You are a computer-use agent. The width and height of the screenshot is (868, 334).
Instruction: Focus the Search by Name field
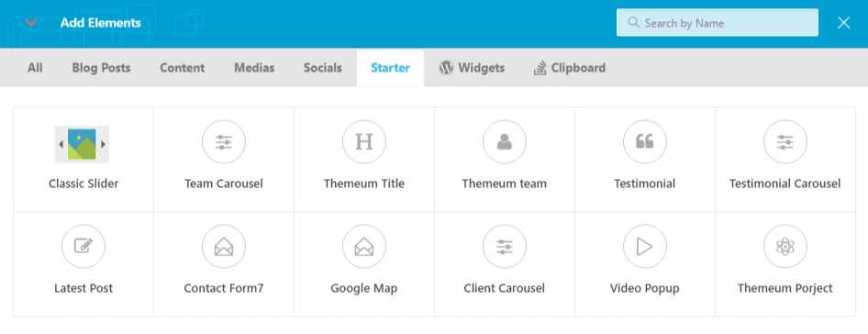[718, 23]
